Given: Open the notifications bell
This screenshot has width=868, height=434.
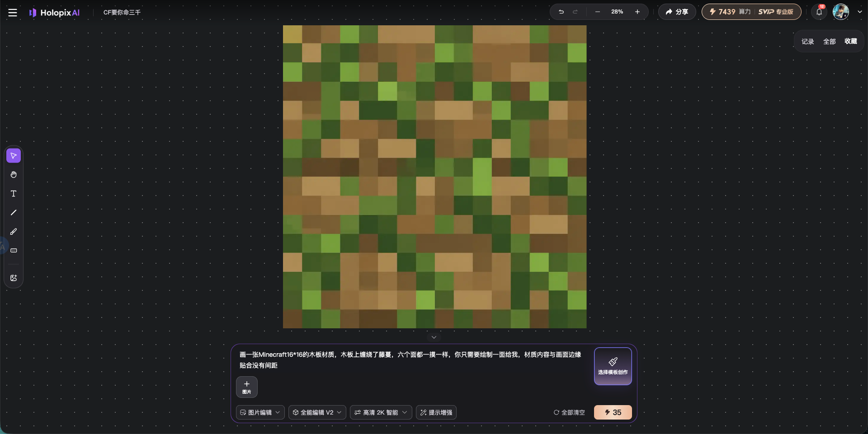Looking at the screenshot, I should click(x=819, y=12).
